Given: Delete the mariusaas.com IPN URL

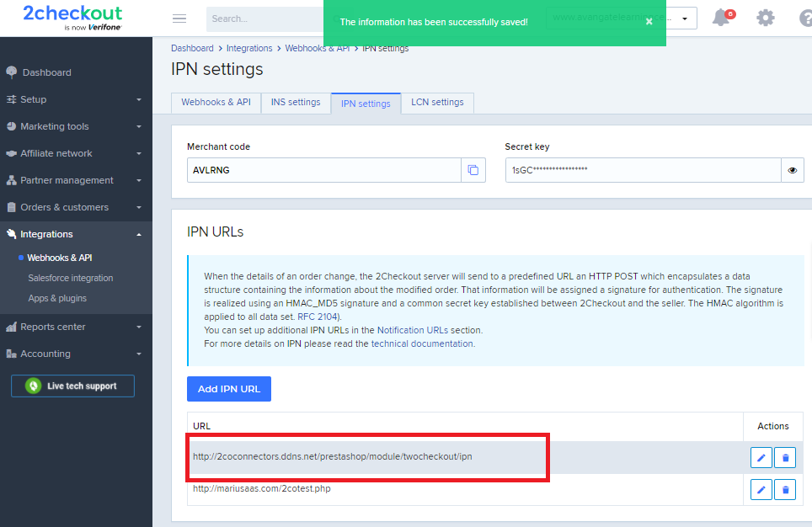Looking at the screenshot, I should pyautogui.click(x=785, y=490).
